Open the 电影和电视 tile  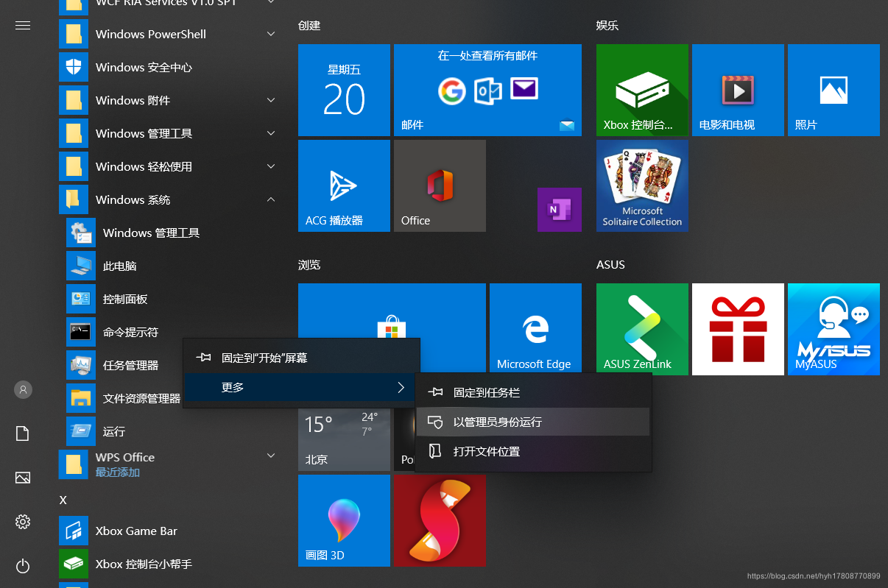738,90
